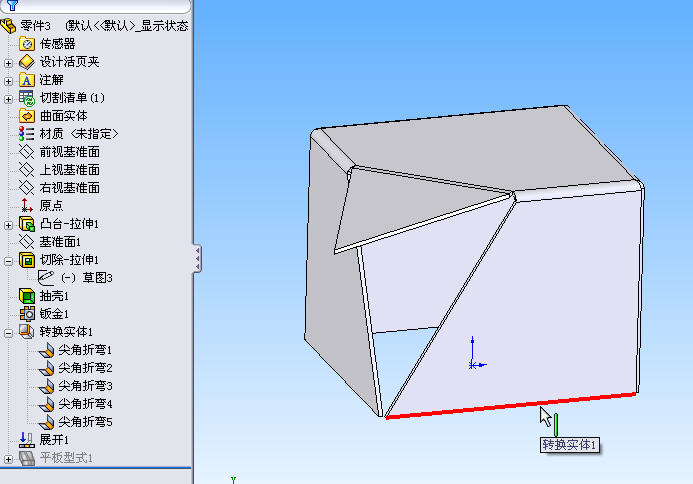Click the 平板型式1 flat pattern icon
Viewport: 693px width, 484px height.
(x=27, y=458)
